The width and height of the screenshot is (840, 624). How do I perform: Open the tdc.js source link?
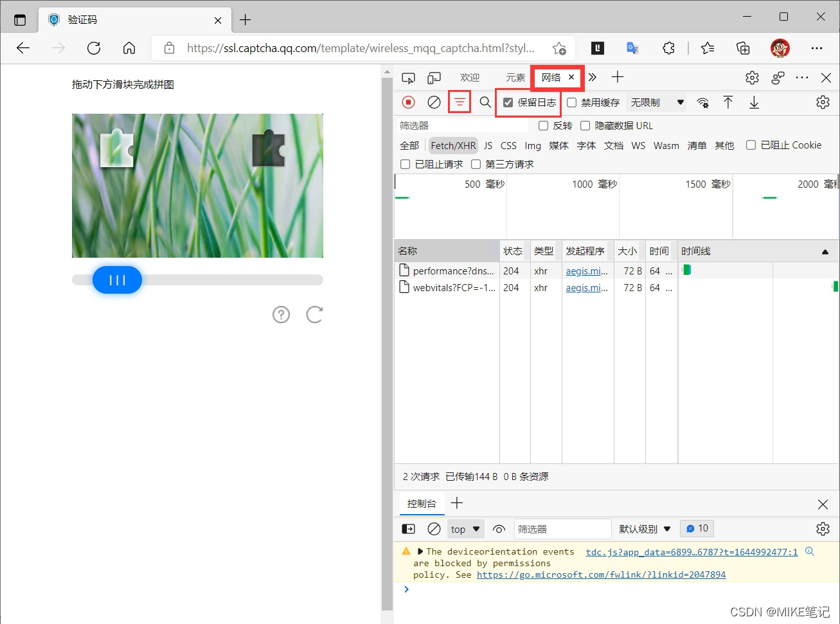click(x=692, y=552)
